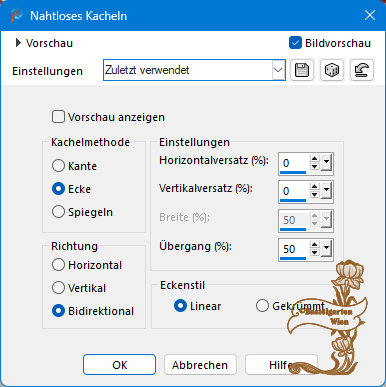The width and height of the screenshot is (386, 387).
Task: Click the save preset floppy disk icon
Action: point(302,70)
